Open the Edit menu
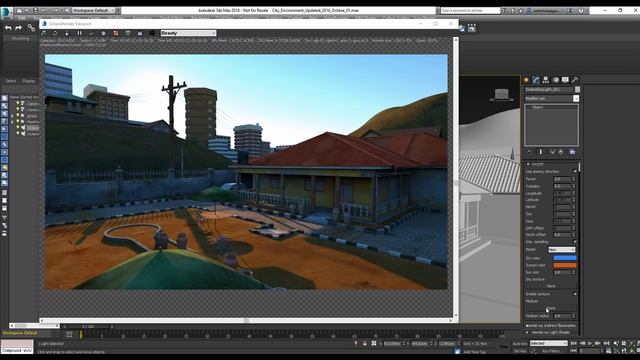The height and width of the screenshot is (360, 640). 22,18
